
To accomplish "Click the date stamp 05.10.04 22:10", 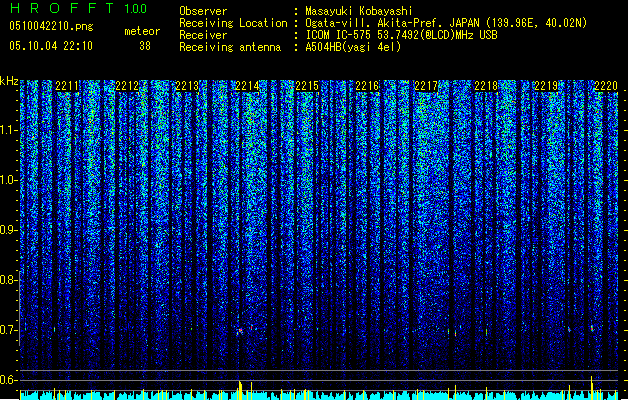I will point(51,46).
